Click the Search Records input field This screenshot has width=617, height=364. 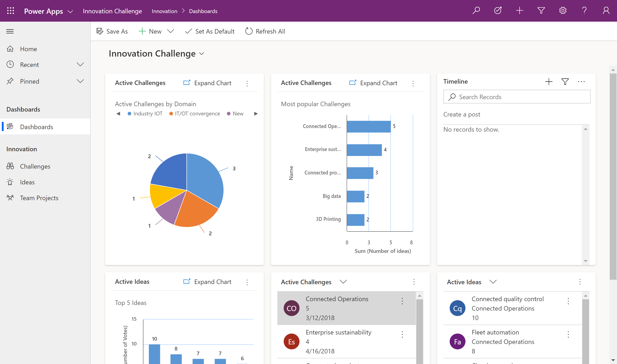(517, 96)
